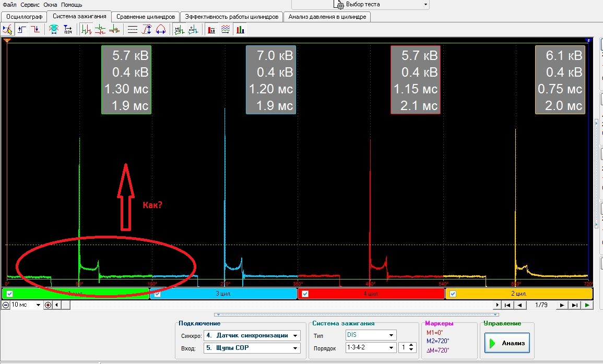Go to the previous frame
The height and width of the screenshot is (364, 603).
coord(521,305)
